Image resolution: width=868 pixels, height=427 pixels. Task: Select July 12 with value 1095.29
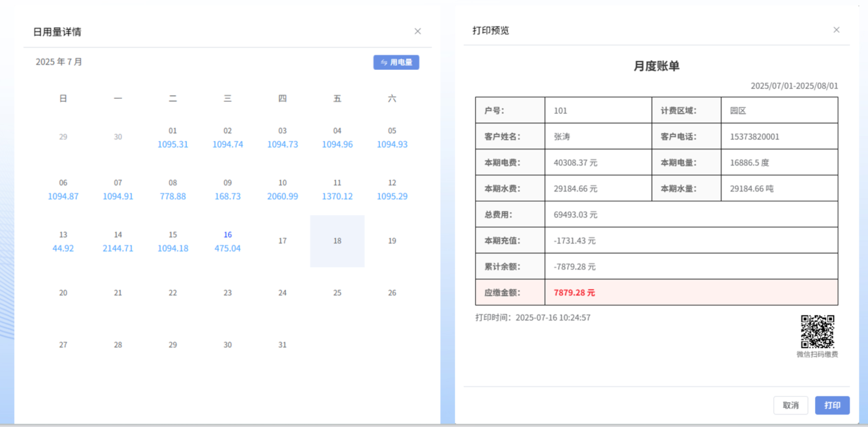[x=392, y=189]
